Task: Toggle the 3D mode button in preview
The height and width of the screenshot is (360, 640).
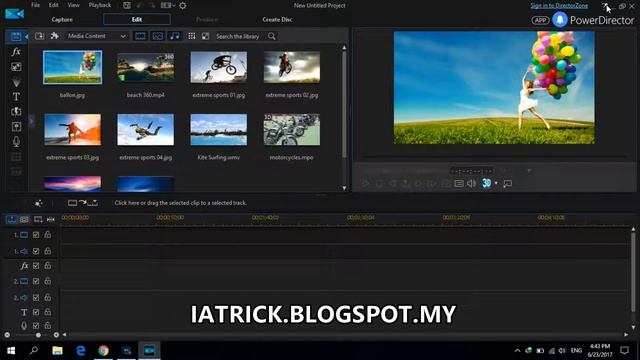Action: click(x=486, y=183)
